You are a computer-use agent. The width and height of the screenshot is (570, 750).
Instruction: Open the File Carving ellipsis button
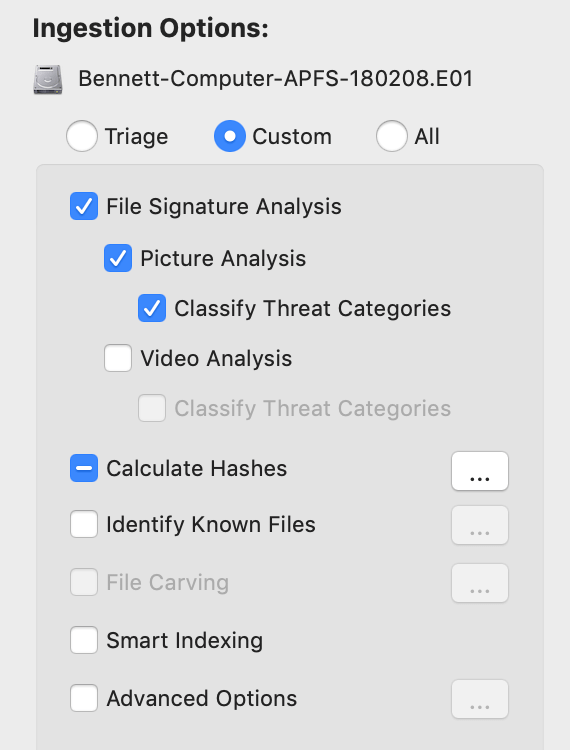(480, 583)
